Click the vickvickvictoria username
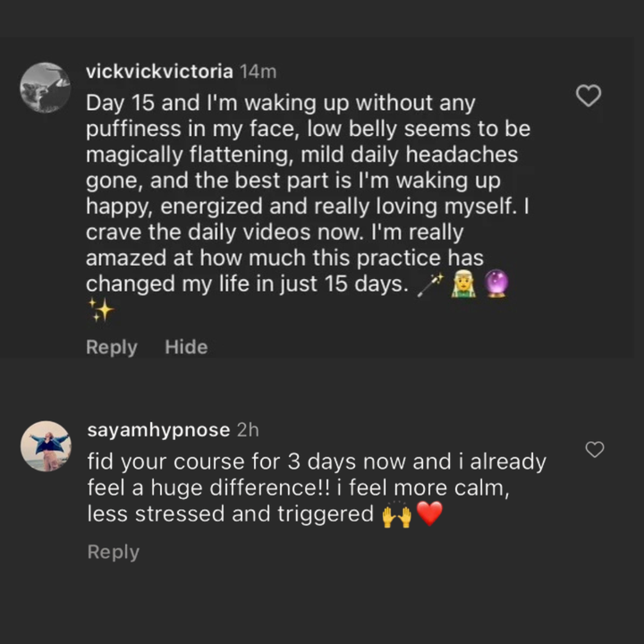Image resolution: width=644 pixels, height=644 pixels. [x=159, y=72]
